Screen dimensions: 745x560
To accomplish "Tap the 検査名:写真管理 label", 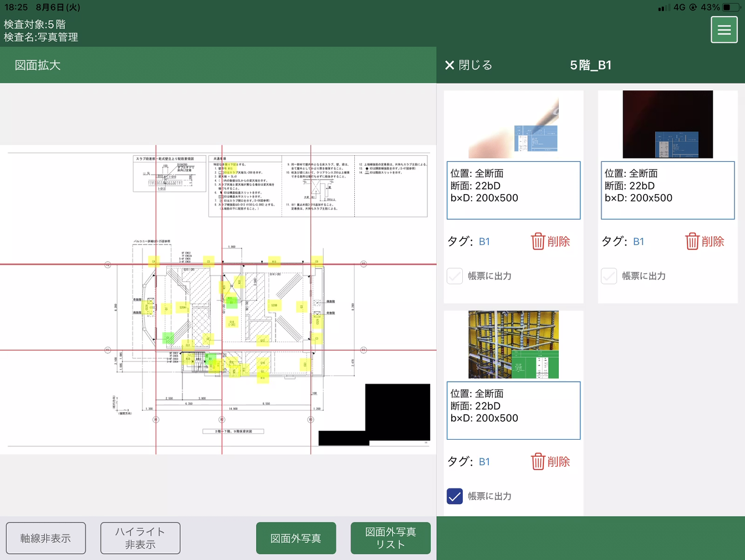I will (41, 37).
